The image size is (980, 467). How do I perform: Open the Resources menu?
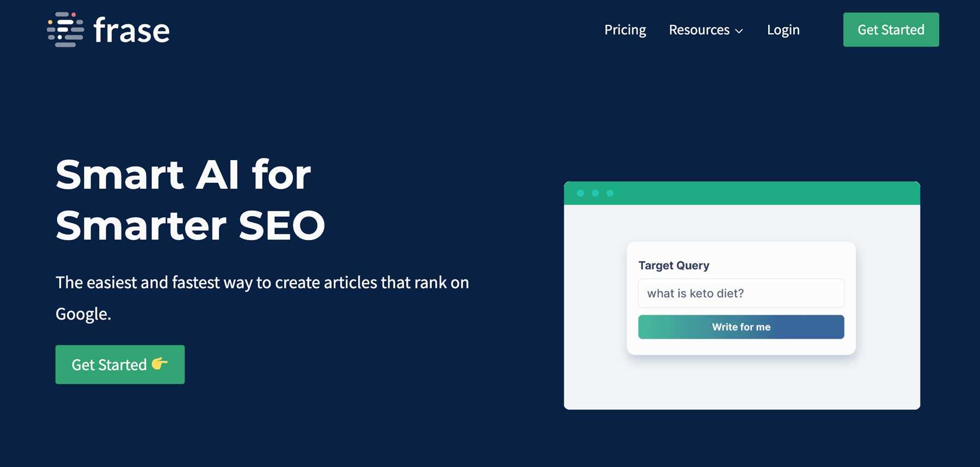[699, 30]
